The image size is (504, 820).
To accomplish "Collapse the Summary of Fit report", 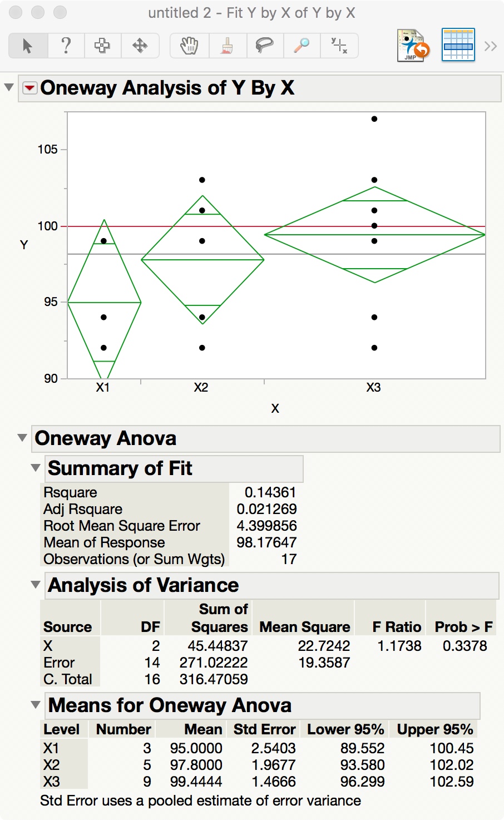I will pos(36,468).
